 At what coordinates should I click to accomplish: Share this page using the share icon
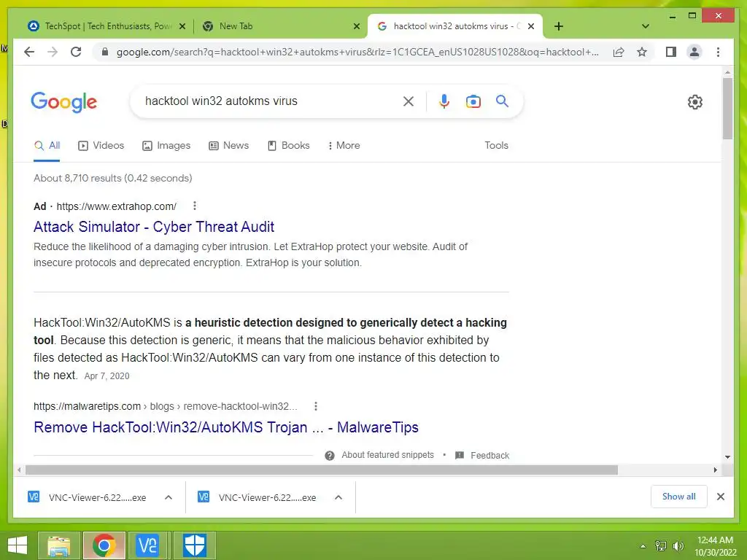pyautogui.click(x=619, y=52)
